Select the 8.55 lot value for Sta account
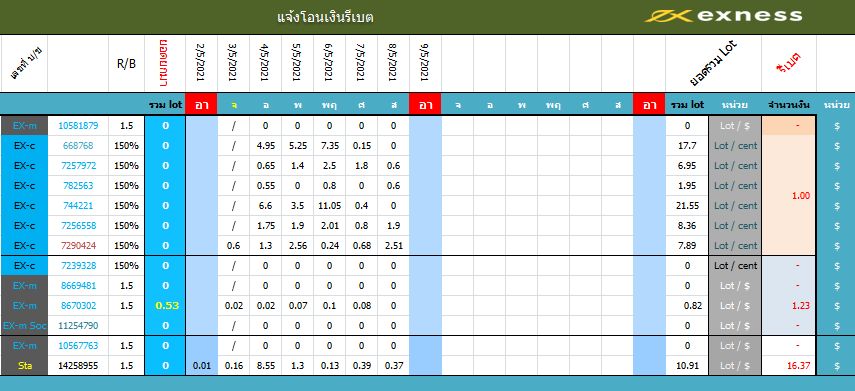Image resolution: width=855 pixels, height=391 pixels. point(265,365)
